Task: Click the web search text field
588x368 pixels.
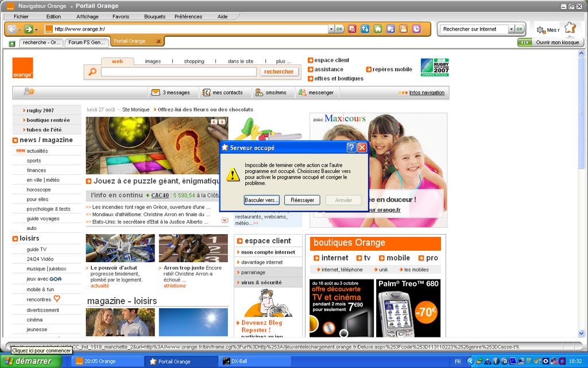Action: coord(179,72)
